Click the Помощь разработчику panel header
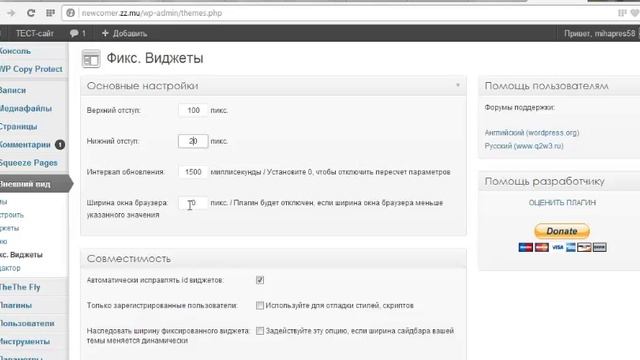 click(559, 181)
